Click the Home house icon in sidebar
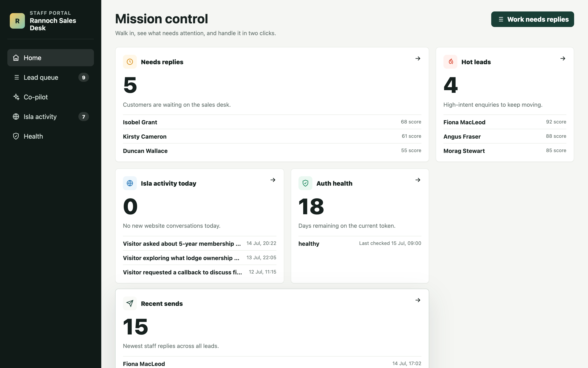This screenshot has height=368, width=588. coord(16,58)
